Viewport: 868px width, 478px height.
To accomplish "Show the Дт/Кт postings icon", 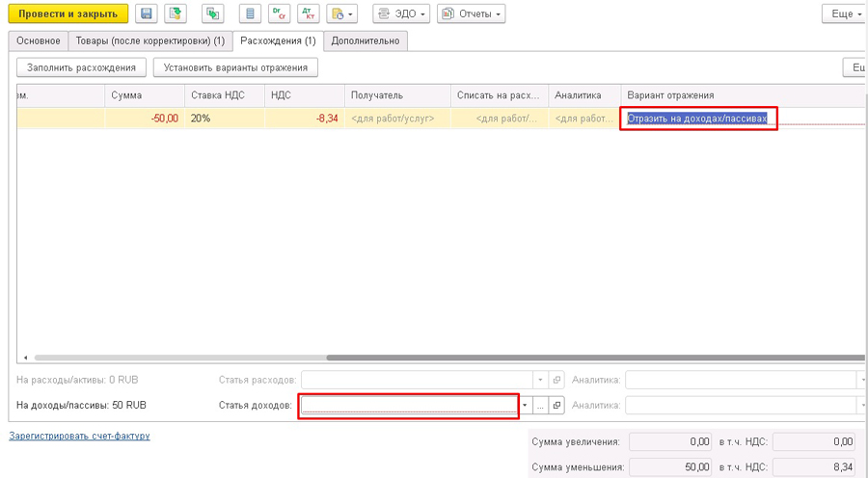I will tap(309, 14).
